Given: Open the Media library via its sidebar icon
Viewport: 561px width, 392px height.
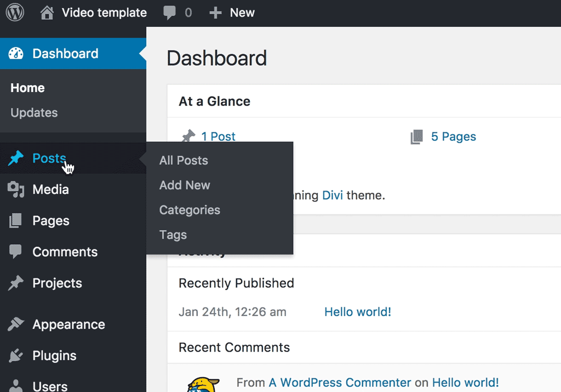Looking at the screenshot, I should pyautogui.click(x=16, y=189).
